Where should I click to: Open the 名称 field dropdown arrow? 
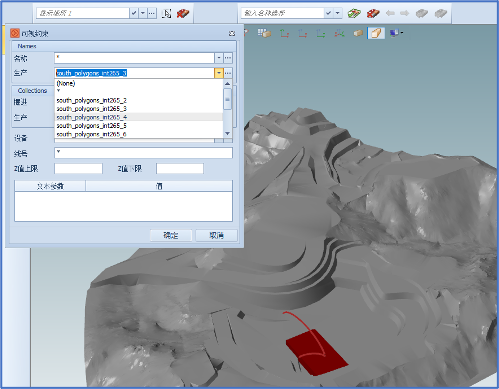219,58
